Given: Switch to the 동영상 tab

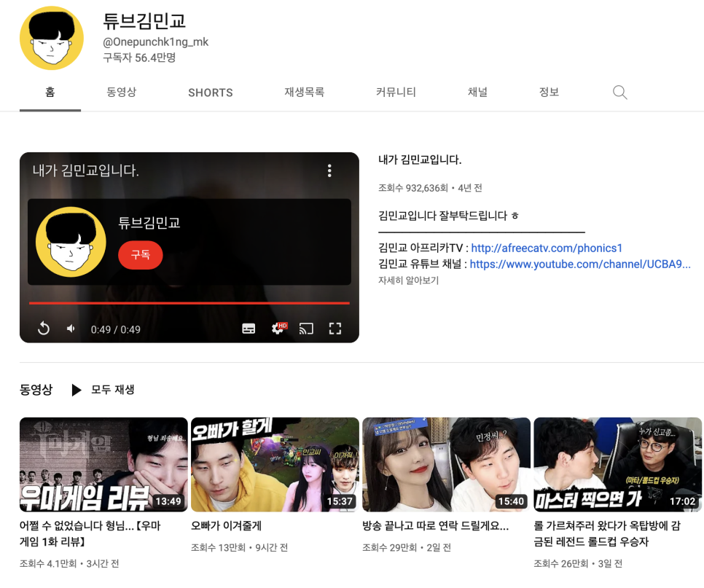Looking at the screenshot, I should (x=121, y=92).
